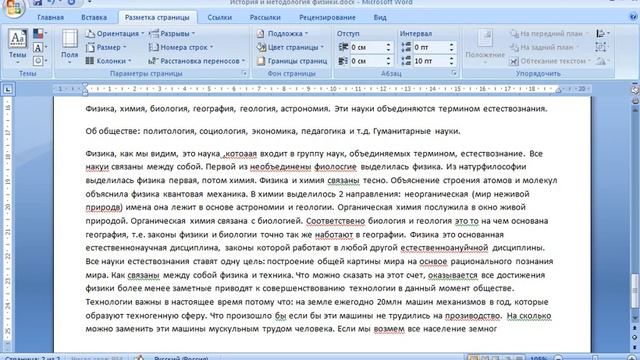Click the tab selector ruler button
The width and height of the screenshot is (640, 360).
coord(8,89)
